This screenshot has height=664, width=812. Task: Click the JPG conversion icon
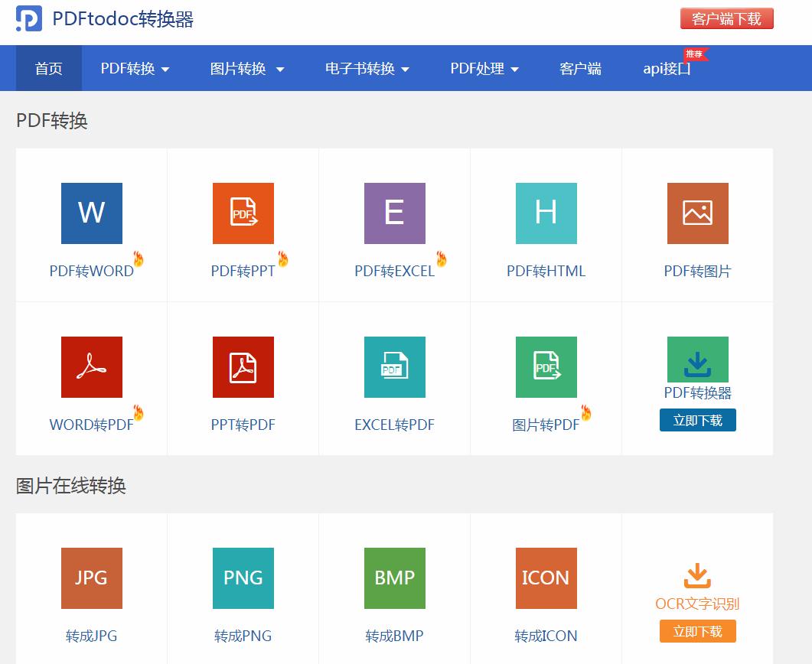click(91, 578)
